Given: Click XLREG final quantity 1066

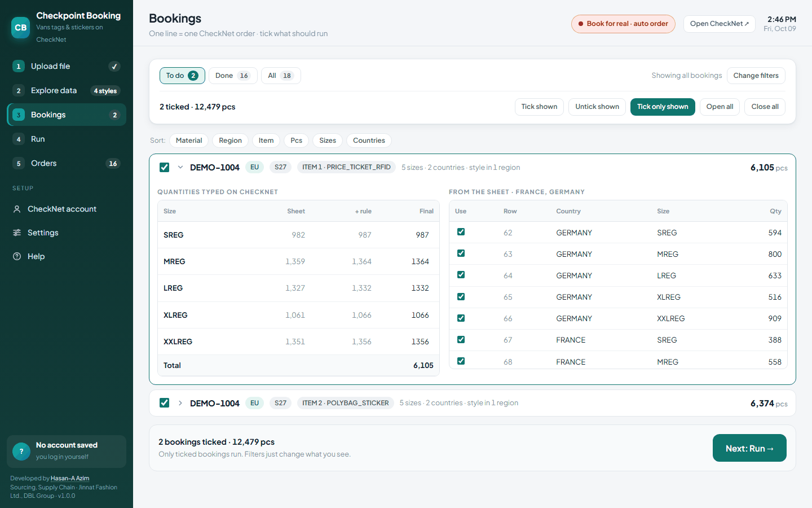Looking at the screenshot, I should point(420,315).
